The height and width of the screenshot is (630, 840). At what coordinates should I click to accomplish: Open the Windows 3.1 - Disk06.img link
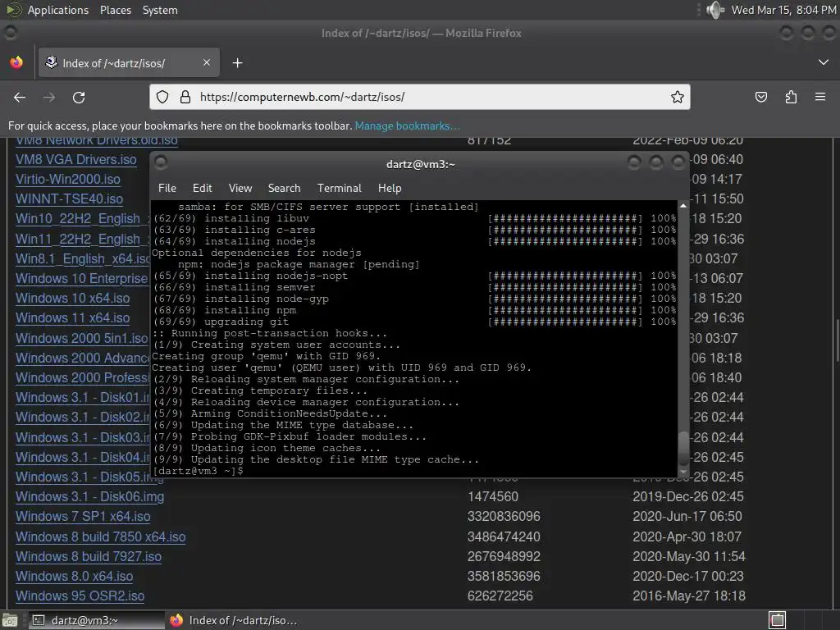coord(89,496)
